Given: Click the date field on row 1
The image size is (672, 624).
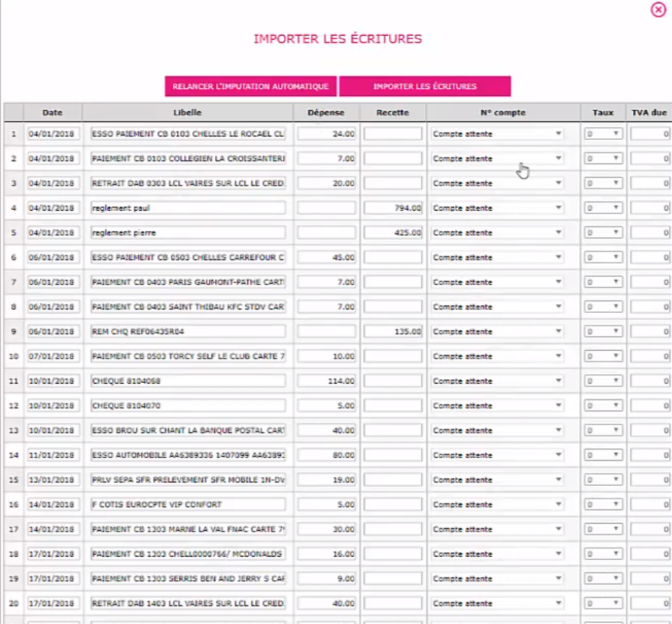Looking at the screenshot, I should click(52, 133).
